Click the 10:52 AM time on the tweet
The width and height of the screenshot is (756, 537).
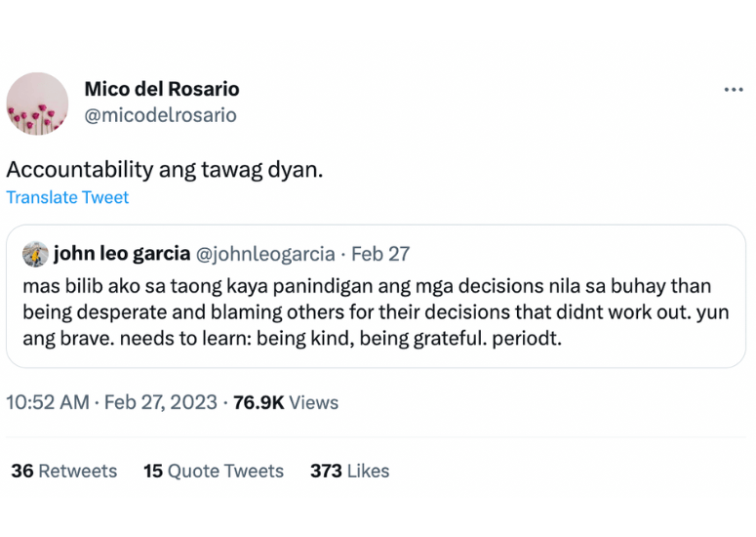point(48,402)
